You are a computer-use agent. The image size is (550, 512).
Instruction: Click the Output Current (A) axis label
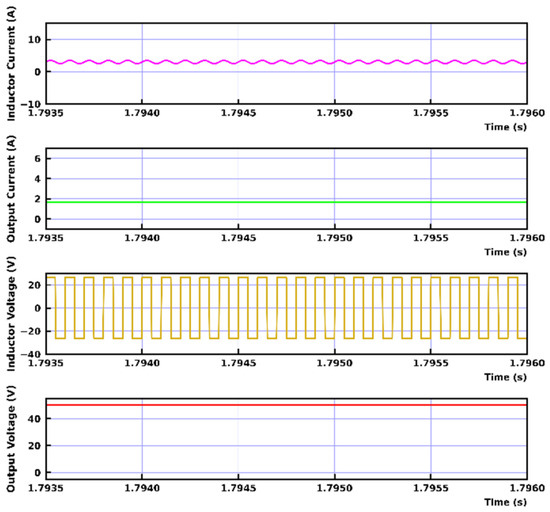(11, 189)
